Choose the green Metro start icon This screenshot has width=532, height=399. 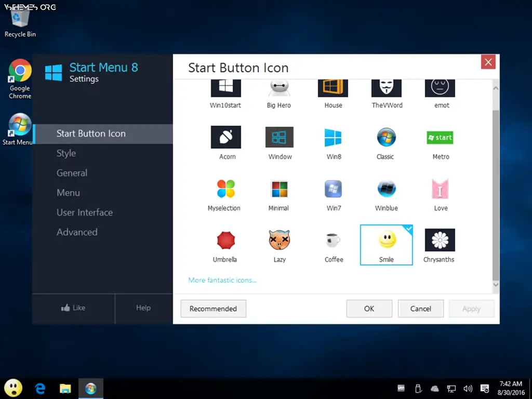tap(440, 137)
